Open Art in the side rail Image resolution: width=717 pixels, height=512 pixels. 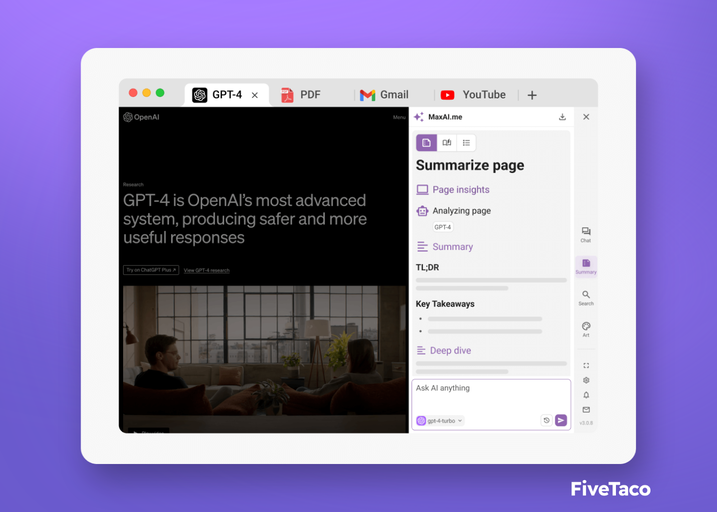click(x=586, y=329)
